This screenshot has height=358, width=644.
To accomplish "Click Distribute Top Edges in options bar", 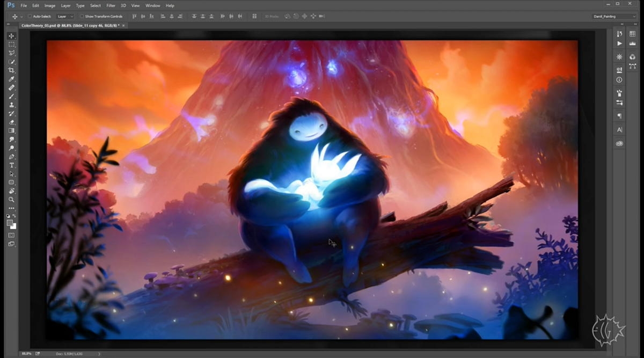I will point(194,17).
